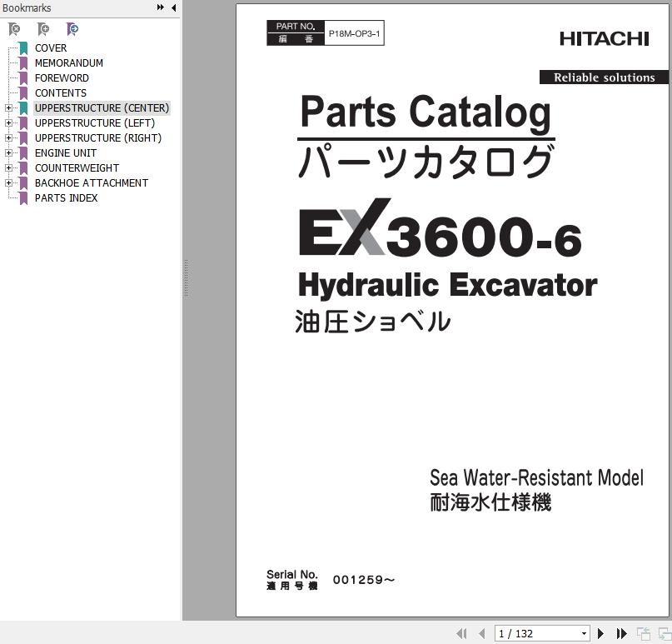Screen dimensions: 672x644
Task: Collapse the Bookmarks panel with arrow
Action: coord(173,7)
